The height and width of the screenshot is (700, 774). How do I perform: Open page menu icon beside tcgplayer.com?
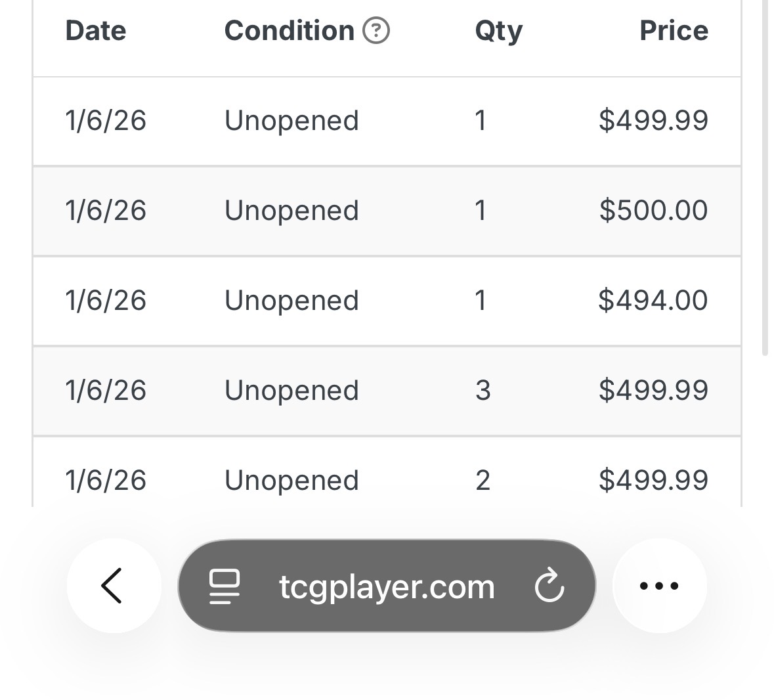225,586
